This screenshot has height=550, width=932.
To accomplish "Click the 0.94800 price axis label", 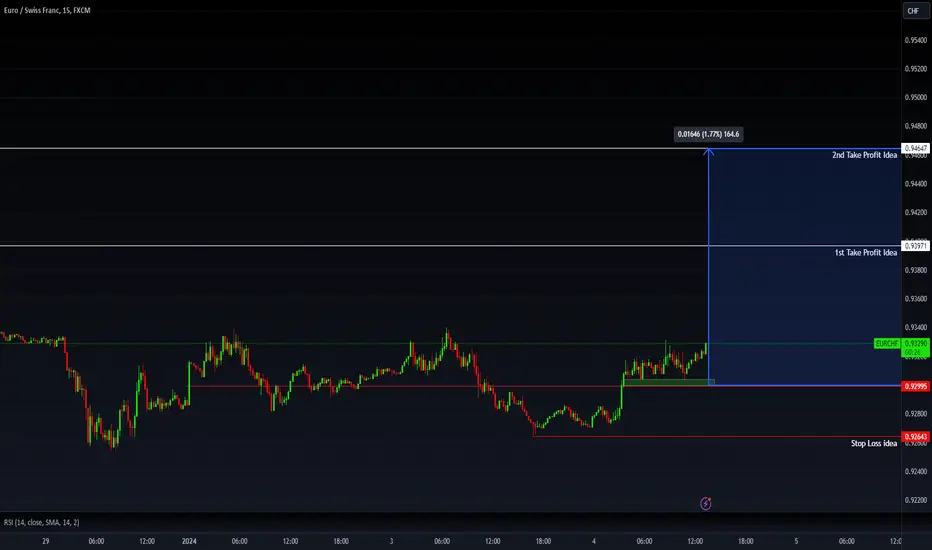I will [915, 126].
